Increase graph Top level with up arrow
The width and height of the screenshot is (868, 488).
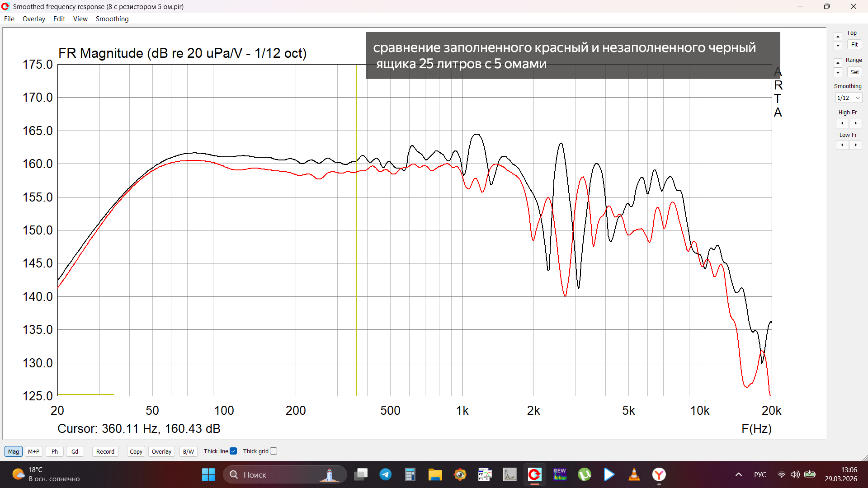point(838,37)
